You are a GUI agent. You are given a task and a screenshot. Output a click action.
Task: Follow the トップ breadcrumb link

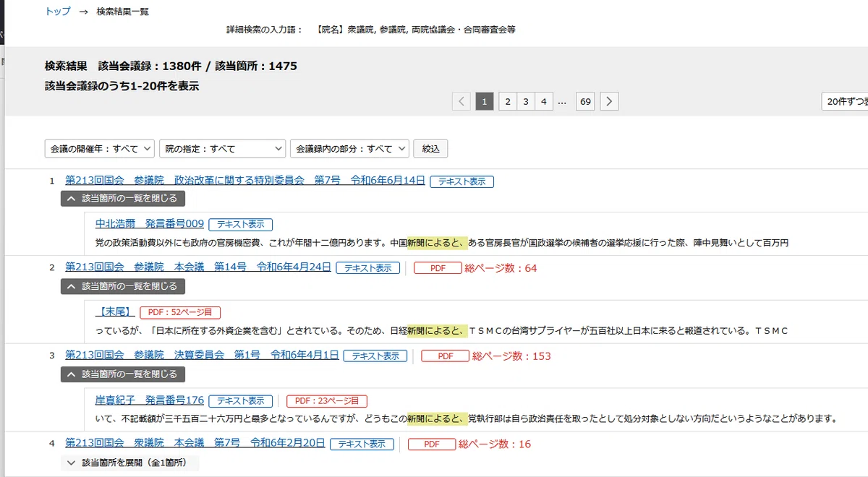[58, 12]
